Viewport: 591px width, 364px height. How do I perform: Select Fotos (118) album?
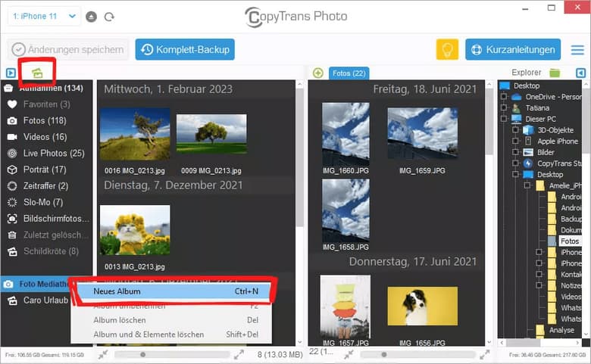46,120
